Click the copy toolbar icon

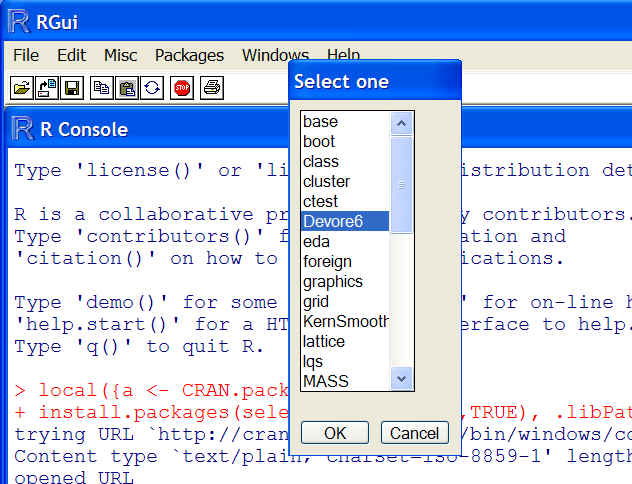(x=102, y=87)
